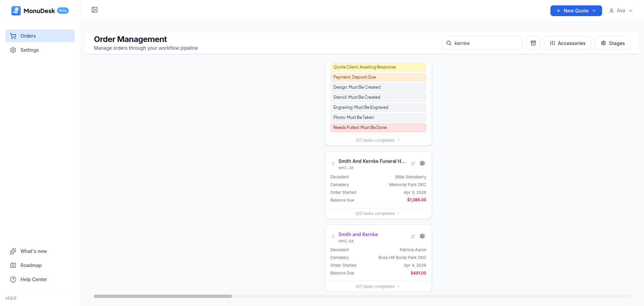644x306 pixels.
Task: Select Orders in the sidebar
Action: coord(28,36)
